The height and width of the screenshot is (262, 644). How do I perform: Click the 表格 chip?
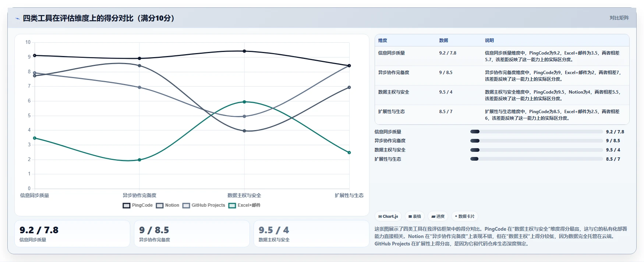(x=415, y=216)
